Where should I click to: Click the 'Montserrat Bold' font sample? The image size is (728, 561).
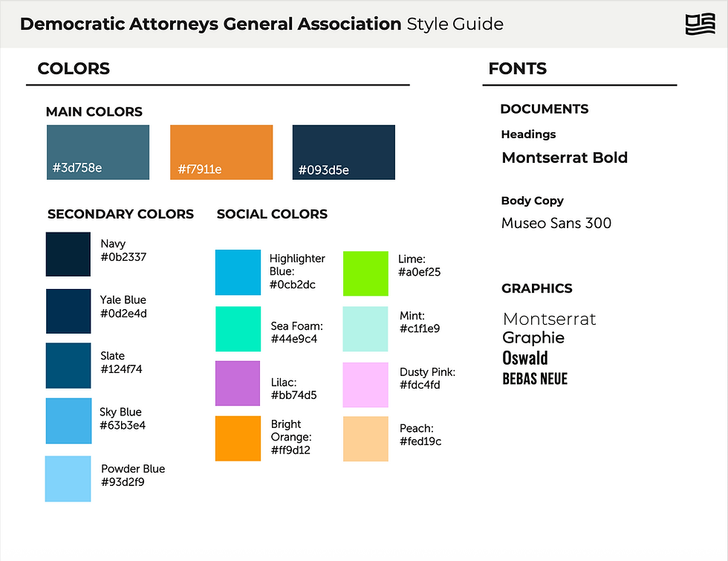point(565,158)
